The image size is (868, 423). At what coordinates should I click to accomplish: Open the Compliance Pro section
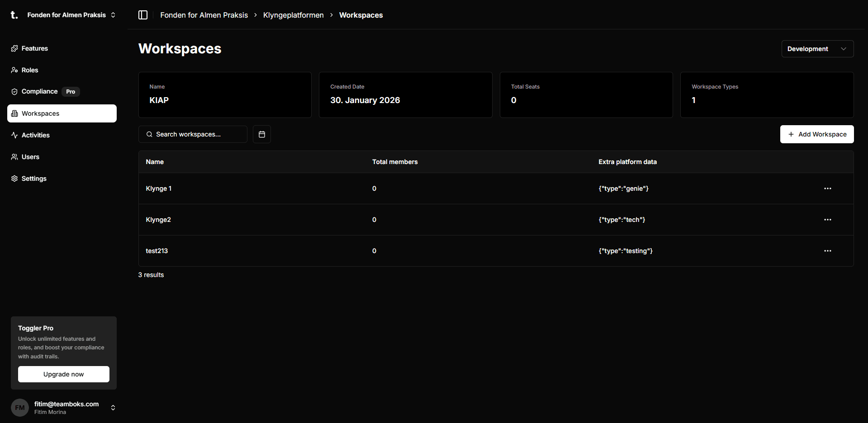[x=40, y=92]
